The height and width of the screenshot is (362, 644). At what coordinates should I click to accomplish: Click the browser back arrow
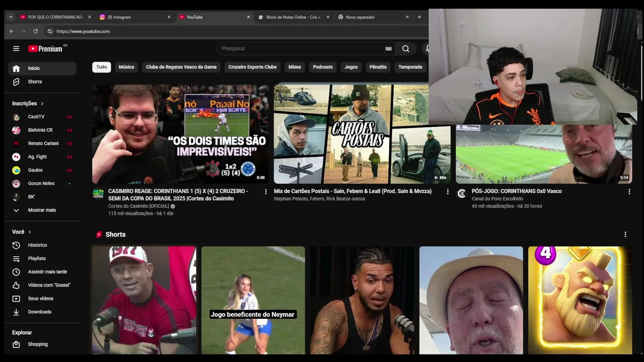[x=12, y=31]
